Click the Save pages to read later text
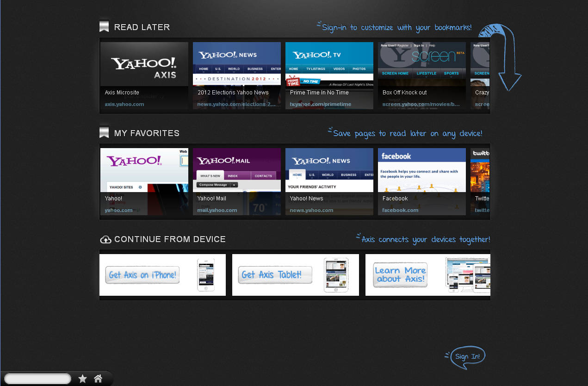588x386 pixels. tap(408, 133)
